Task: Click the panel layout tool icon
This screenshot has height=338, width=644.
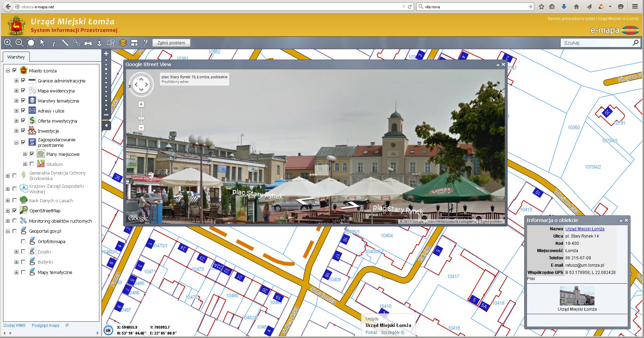Action: pos(134,43)
